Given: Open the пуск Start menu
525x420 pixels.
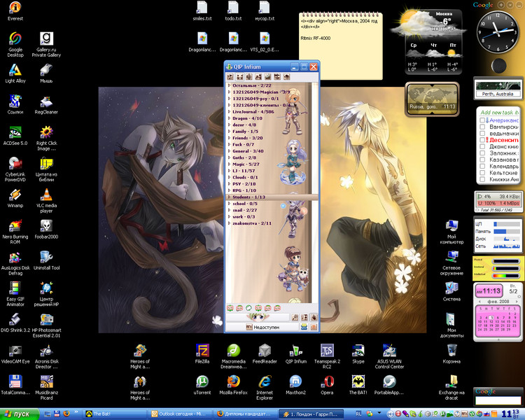Looking at the screenshot, I should [x=18, y=414].
